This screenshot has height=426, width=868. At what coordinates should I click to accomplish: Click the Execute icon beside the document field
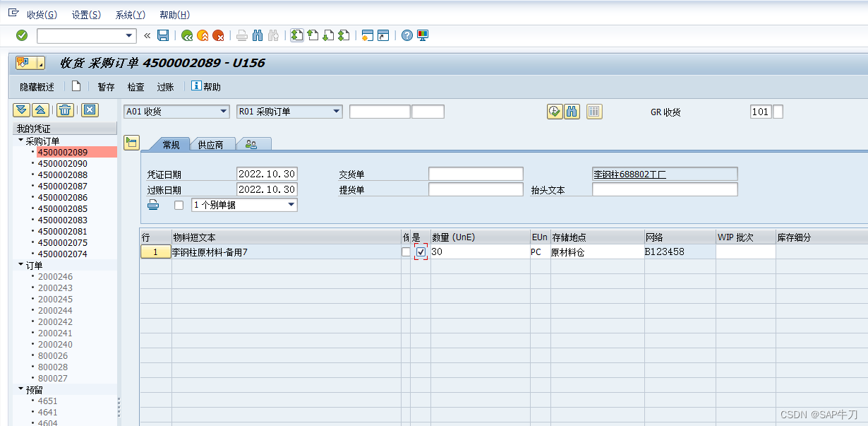(x=555, y=112)
